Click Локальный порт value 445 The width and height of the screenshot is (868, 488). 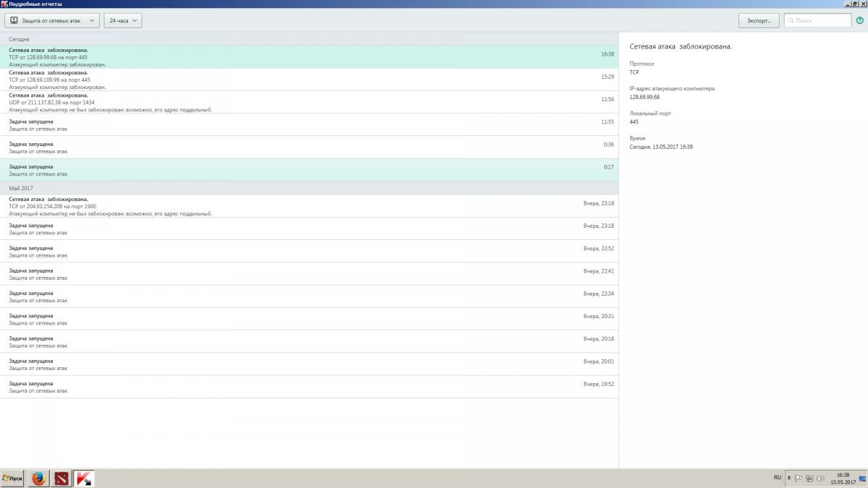point(634,121)
